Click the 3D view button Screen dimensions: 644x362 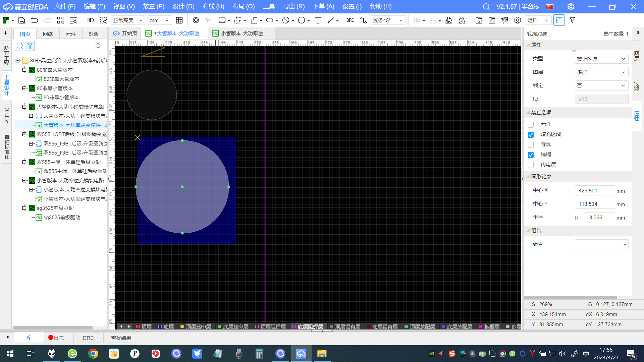90,20
